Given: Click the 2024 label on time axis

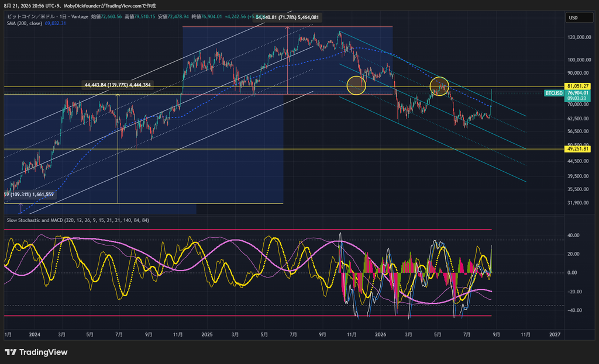Looking at the screenshot, I should click(x=35, y=335).
